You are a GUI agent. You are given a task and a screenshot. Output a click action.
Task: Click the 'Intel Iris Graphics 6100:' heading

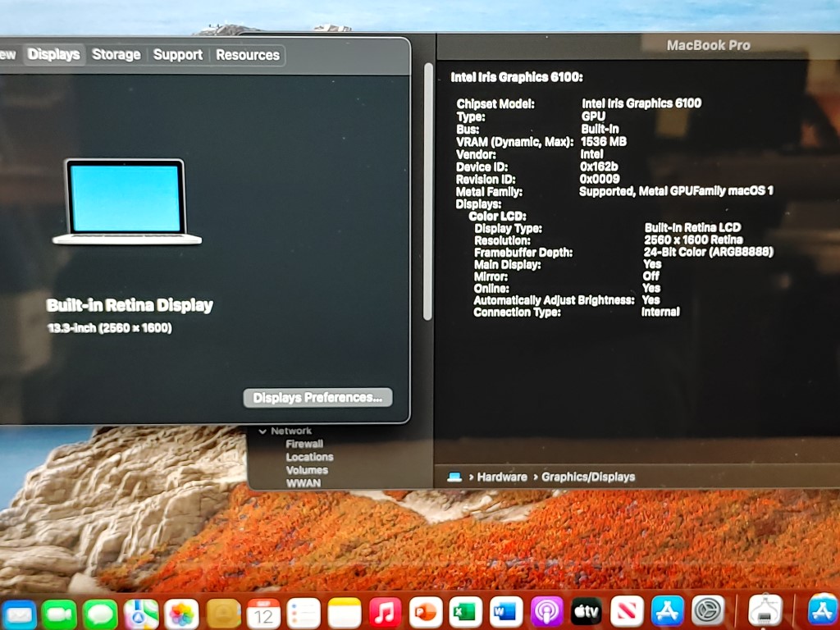[x=517, y=77]
